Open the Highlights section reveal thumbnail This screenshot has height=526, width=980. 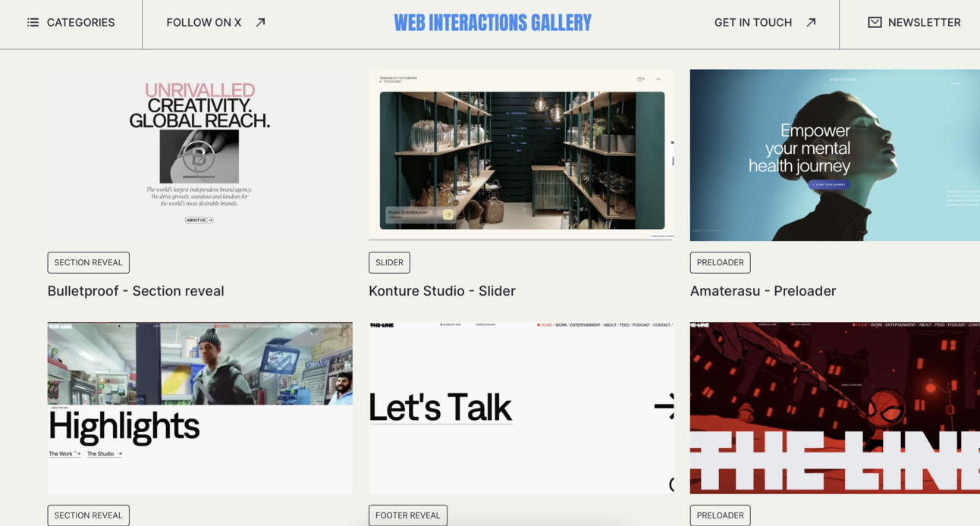tap(199, 408)
